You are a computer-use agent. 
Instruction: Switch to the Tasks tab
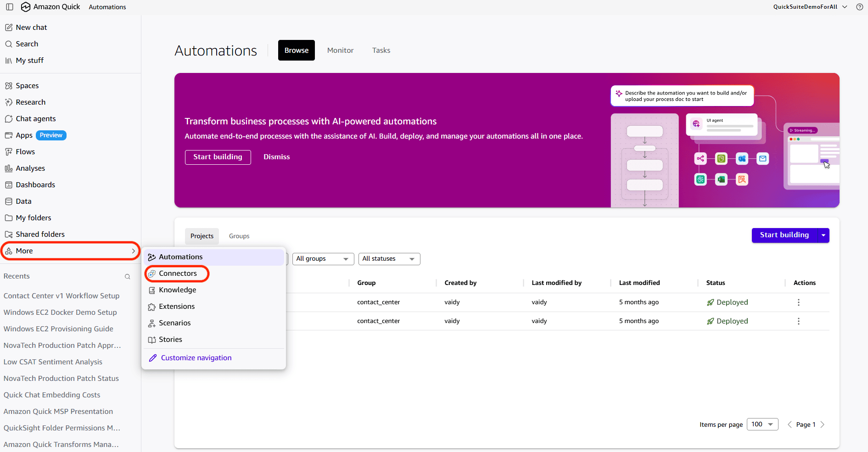point(381,50)
